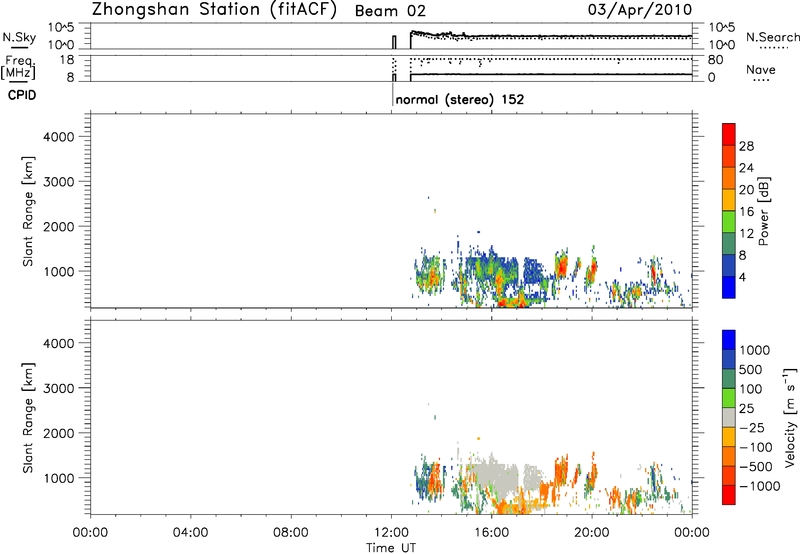Screen dimensions: 800x554
Task: Click the 20:00 time axis label
Action: coord(591,533)
